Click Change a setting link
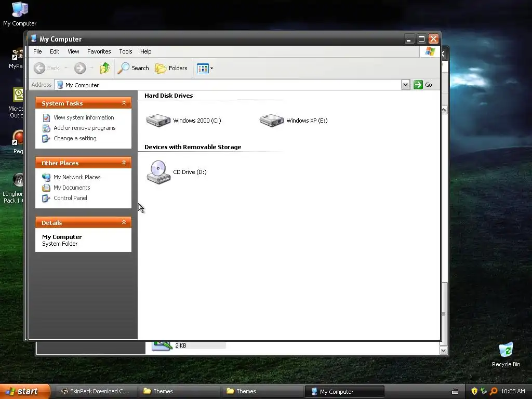 pyautogui.click(x=75, y=138)
